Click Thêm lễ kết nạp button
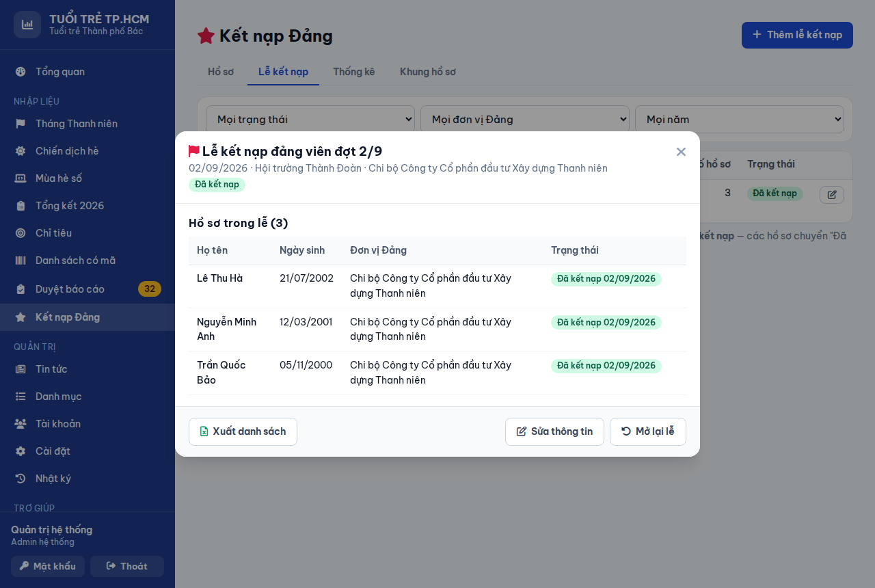The image size is (875, 588). tap(797, 35)
